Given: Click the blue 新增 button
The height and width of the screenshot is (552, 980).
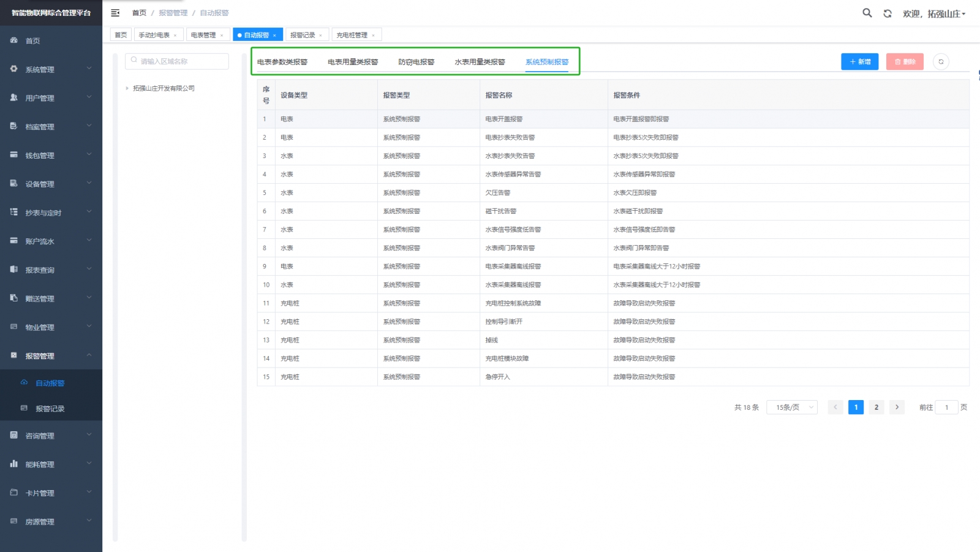Looking at the screenshot, I should coord(859,62).
